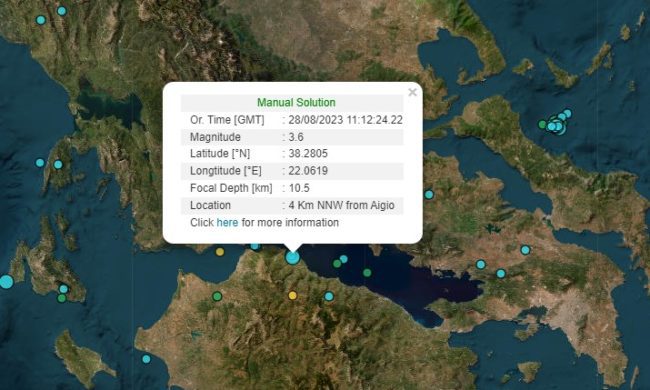Select the large cyan marker at the far left edge

click(x=6, y=282)
